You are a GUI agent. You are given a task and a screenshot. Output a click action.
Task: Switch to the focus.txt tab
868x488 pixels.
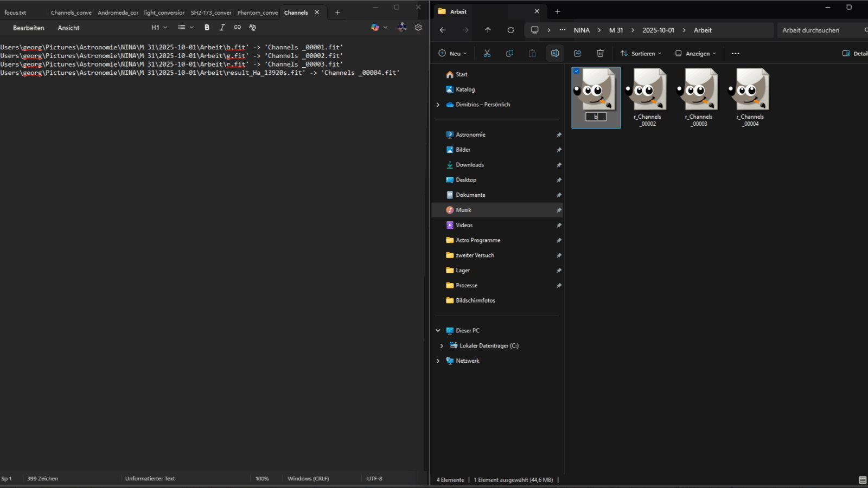15,12
